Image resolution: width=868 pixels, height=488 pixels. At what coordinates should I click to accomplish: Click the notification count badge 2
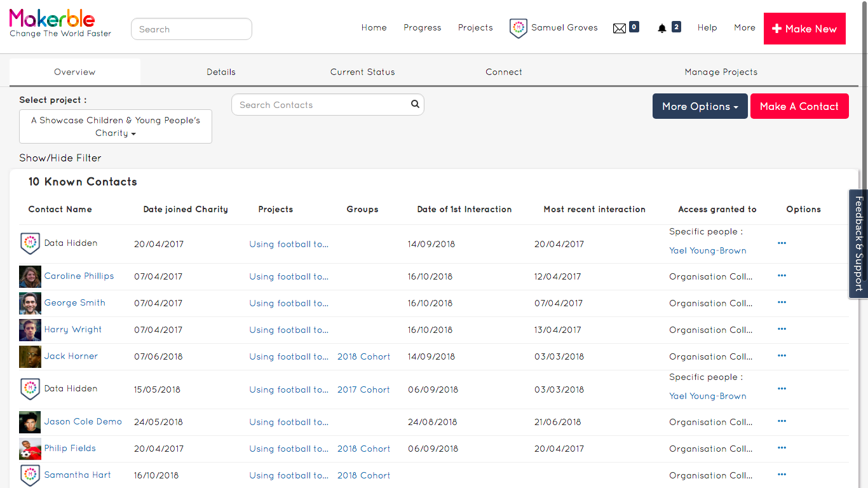676,27
